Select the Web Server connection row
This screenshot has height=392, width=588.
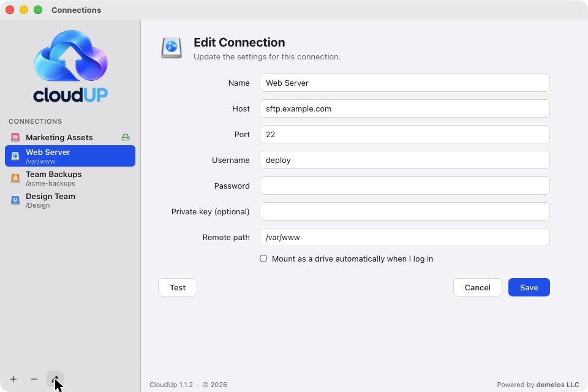pyautogui.click(x=70, y=156)
